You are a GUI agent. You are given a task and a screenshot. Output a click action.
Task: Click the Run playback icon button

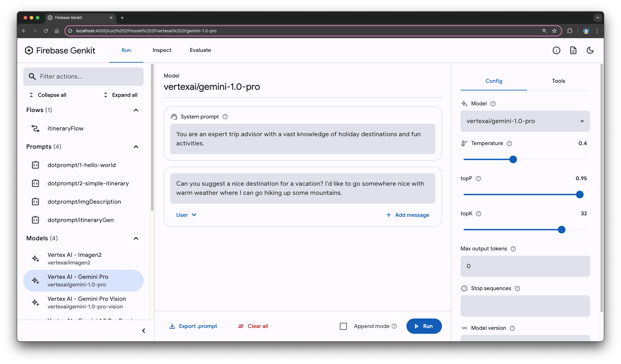click(424, 326)
